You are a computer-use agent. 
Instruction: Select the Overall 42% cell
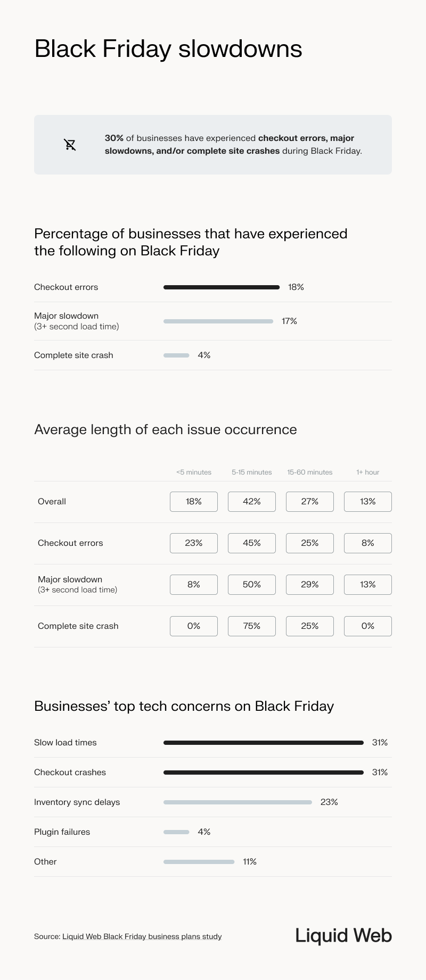tap(252, 502)
